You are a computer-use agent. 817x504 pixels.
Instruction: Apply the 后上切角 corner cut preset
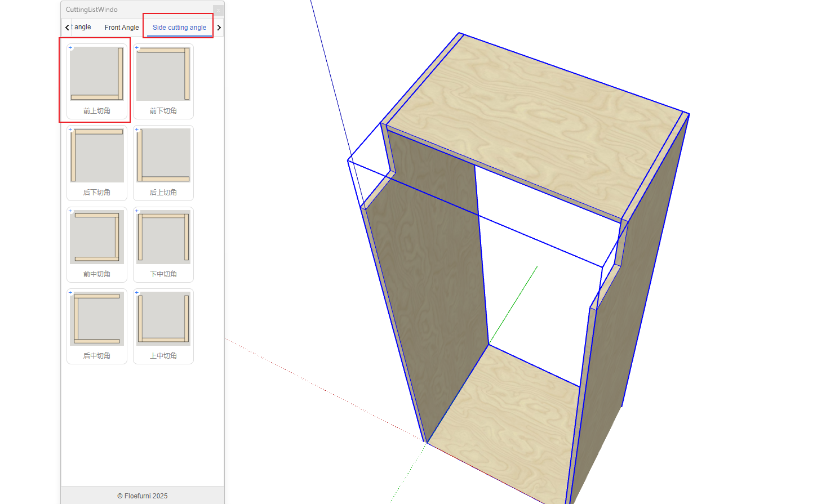point(163,156)
